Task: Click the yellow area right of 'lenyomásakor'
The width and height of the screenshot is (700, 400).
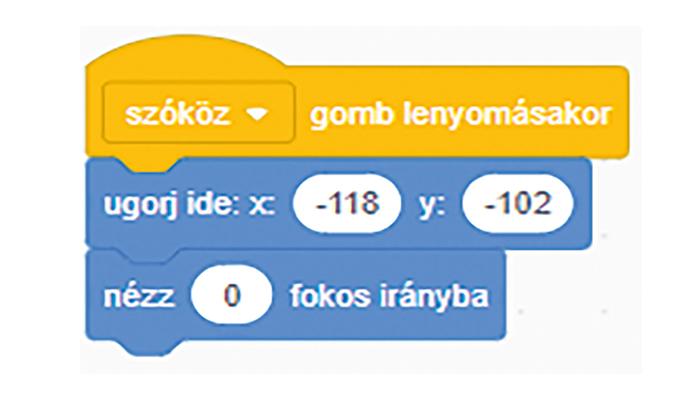Action: coord(620,112)
